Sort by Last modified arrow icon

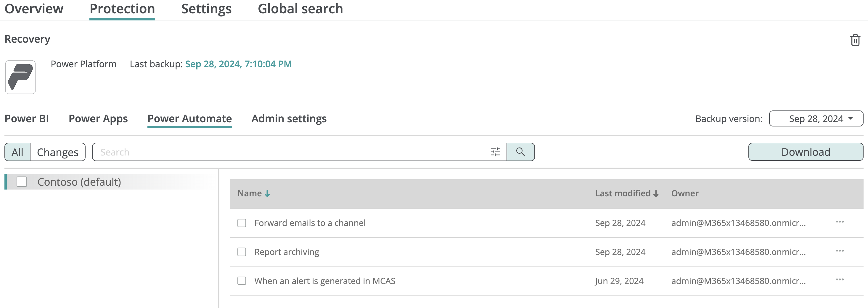coord(656,193)
